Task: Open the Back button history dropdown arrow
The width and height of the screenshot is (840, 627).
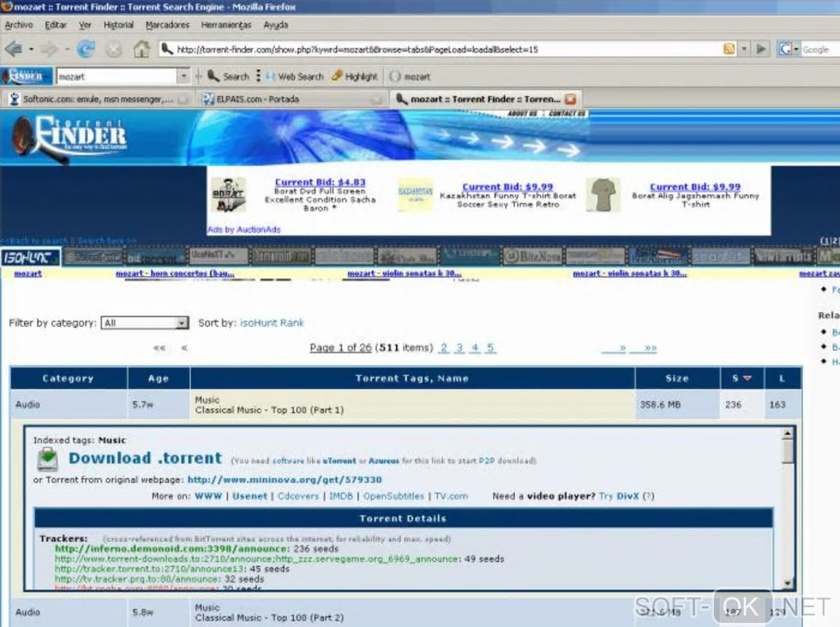Action: pyautogui.click(x=31, y=49)
